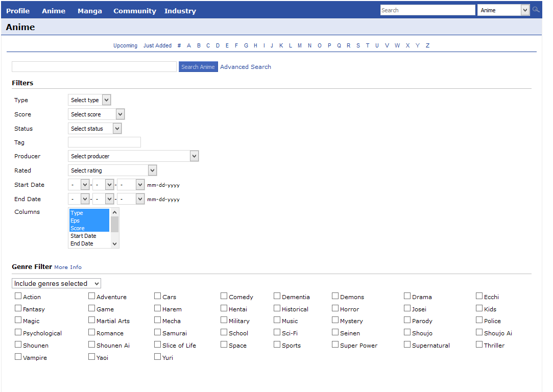Open the Advanced Search link
This screenshot has width=553, height=392.
(246, 67)
